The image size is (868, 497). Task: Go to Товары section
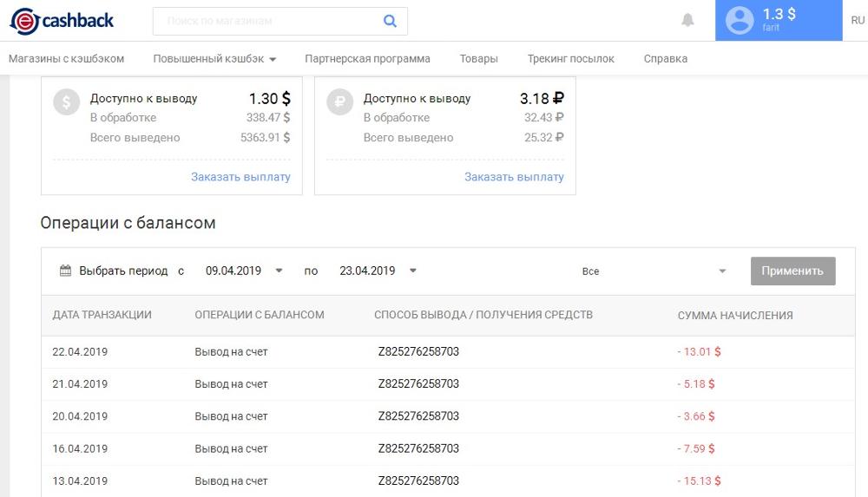tap(479, 59)
